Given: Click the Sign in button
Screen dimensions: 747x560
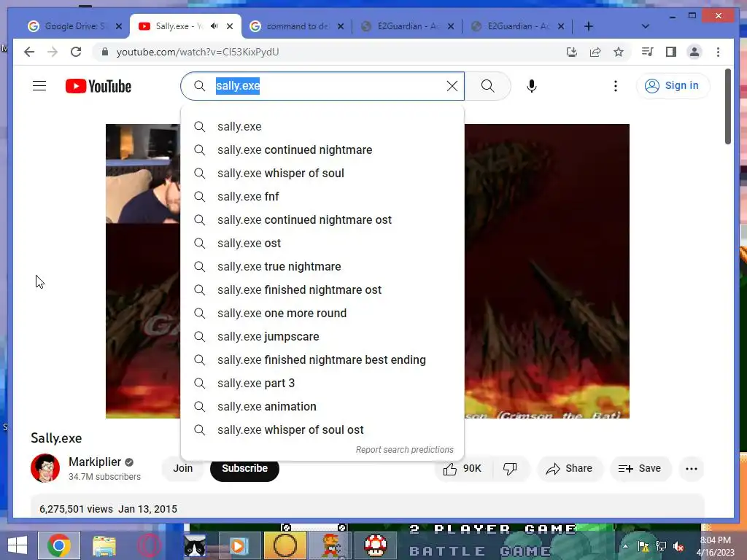Looking at the screenshot, I should click(x=672, y=86).
